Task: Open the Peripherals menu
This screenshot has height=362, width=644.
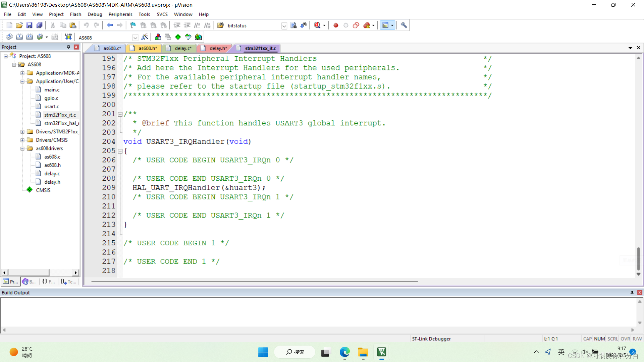Action: (120, 14)
